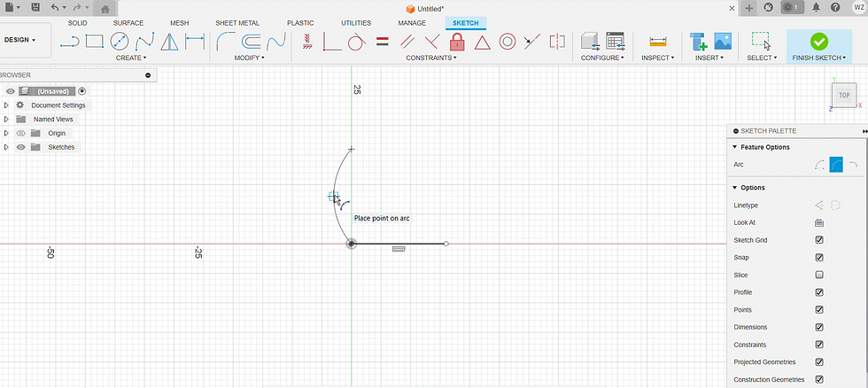Click the Construction linetype icon
Viewport: 868px width, 388px height.
(x=819, y=206)
